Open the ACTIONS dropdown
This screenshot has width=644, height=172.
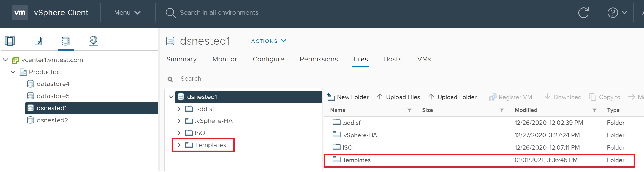pos(268,41)
